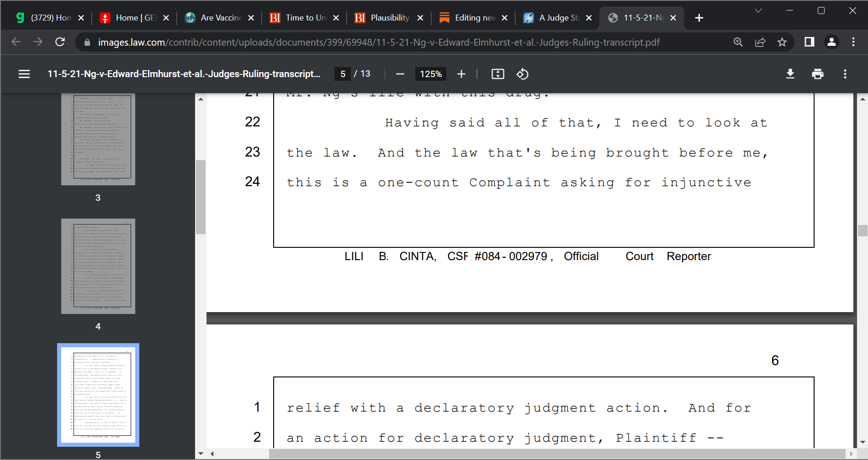
Task: Bookmark this page with the star
Action: tap(782, 42)
